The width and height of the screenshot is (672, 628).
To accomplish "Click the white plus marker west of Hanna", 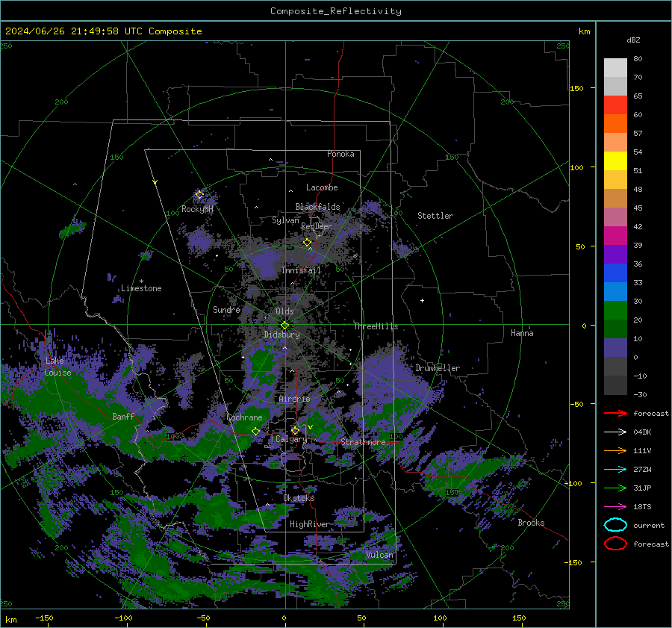I will coord(422,300).
